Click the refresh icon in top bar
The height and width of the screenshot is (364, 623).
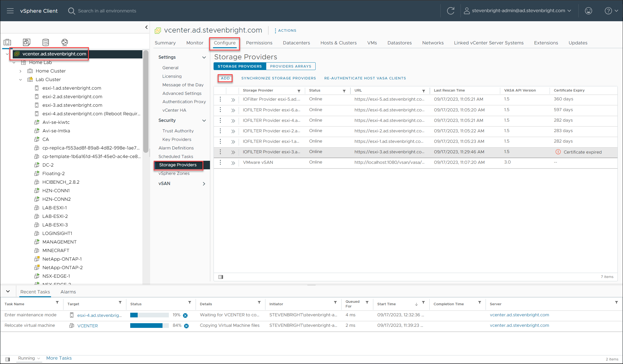point(451,11)
